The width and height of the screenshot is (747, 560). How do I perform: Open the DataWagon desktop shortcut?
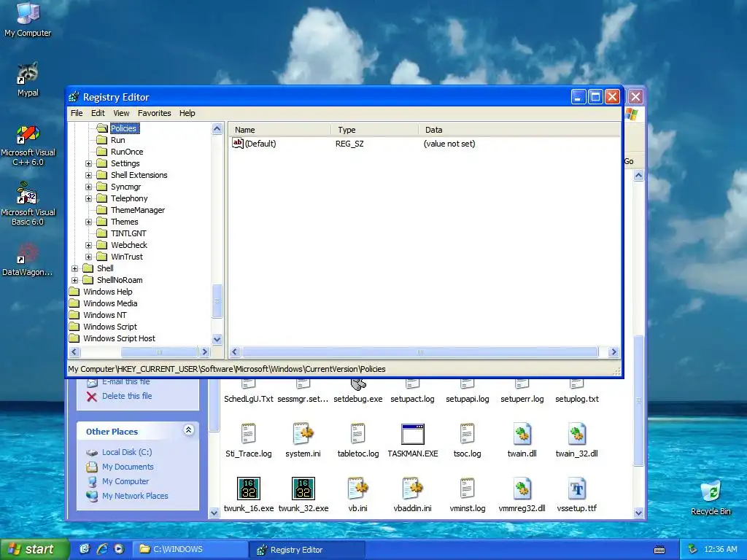point(27,260)
